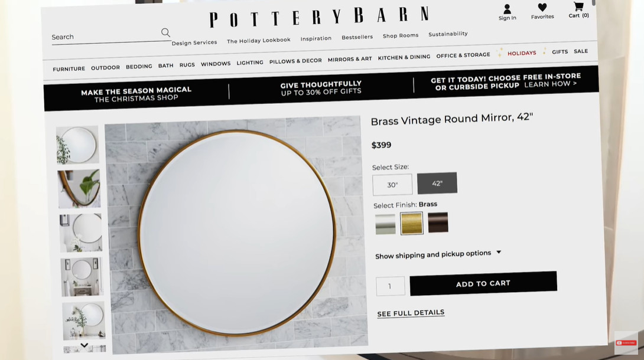The image size is (644, 360).
Task: Choose the silver finish swatch
Action: (x=385, y=224)
